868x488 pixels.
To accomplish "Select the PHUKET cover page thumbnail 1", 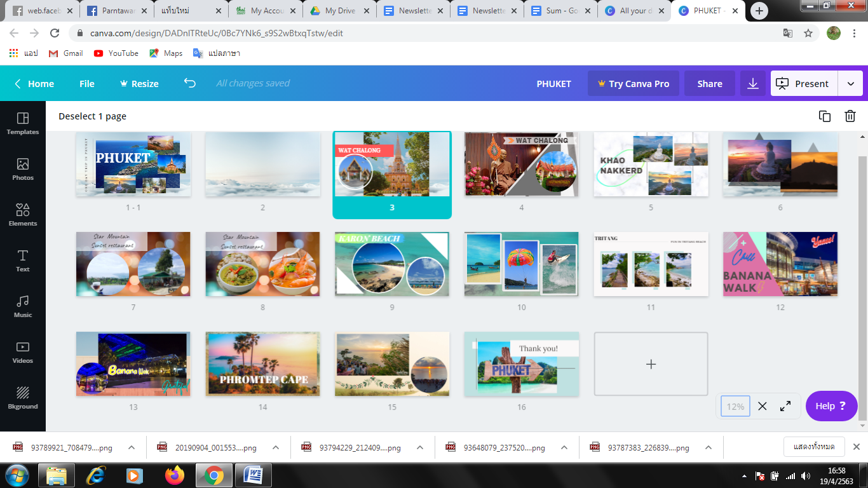I will click(133, 165).
